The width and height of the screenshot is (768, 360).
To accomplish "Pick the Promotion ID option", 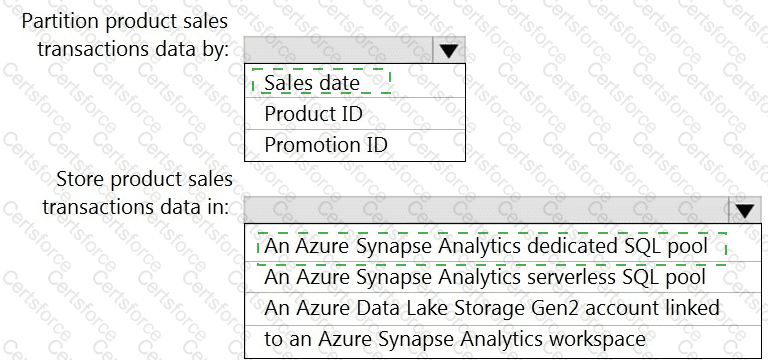I will (355, 145).
